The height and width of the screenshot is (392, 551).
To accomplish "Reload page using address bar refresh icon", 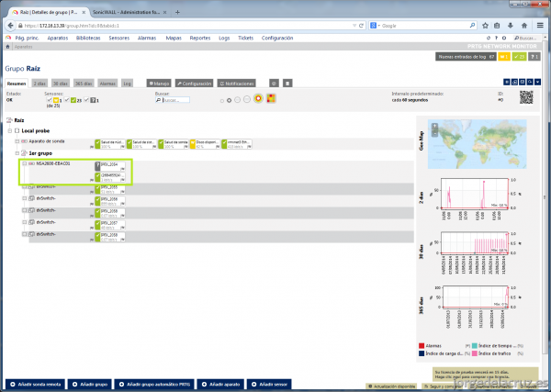I will pyautogui.click(x=361, y=26).
